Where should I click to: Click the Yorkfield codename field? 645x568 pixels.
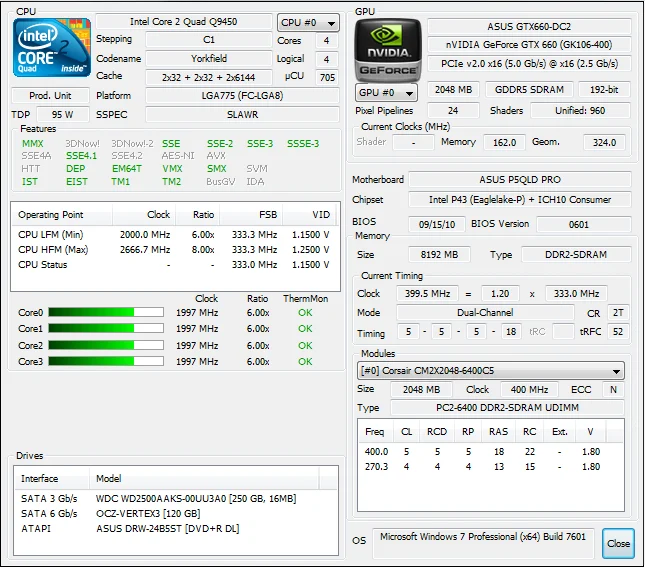click(209, 58)
